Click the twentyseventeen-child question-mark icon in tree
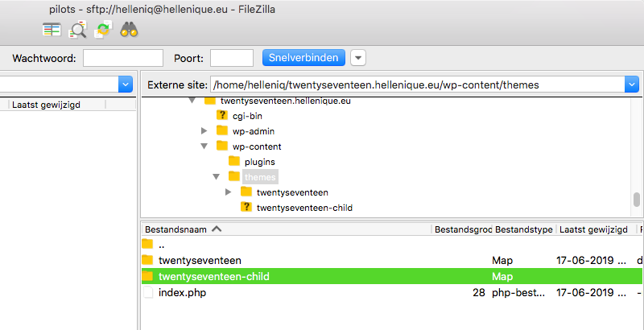This screenshot has height=330, width=644. click(246, 207)
